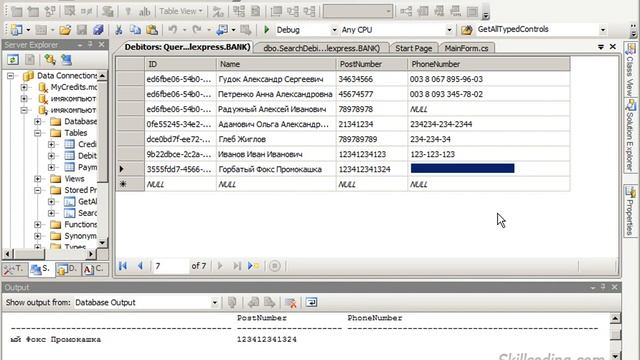Expand the Functions folder node
640x360 pixels.
tap(38, 224)
